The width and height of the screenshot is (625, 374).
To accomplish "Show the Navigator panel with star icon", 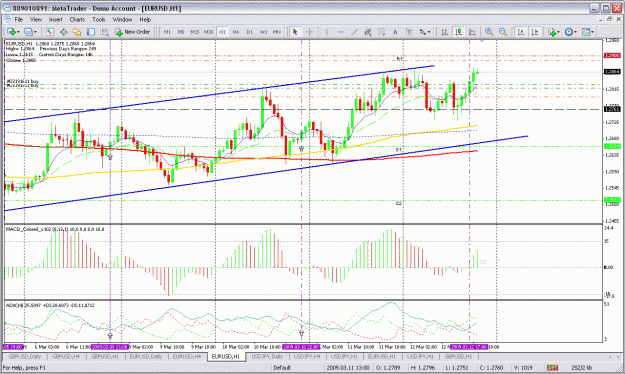I will tap(77, 31).
